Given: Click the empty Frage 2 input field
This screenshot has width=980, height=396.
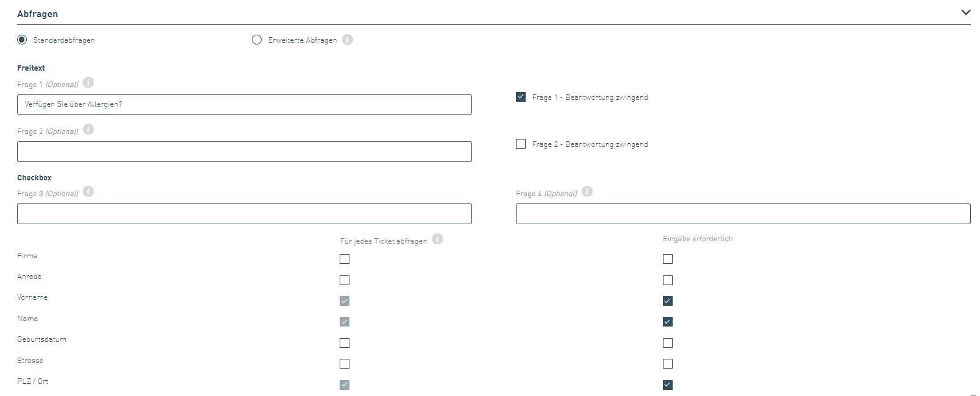Looking at the screenshot, I should pos(244,152).
